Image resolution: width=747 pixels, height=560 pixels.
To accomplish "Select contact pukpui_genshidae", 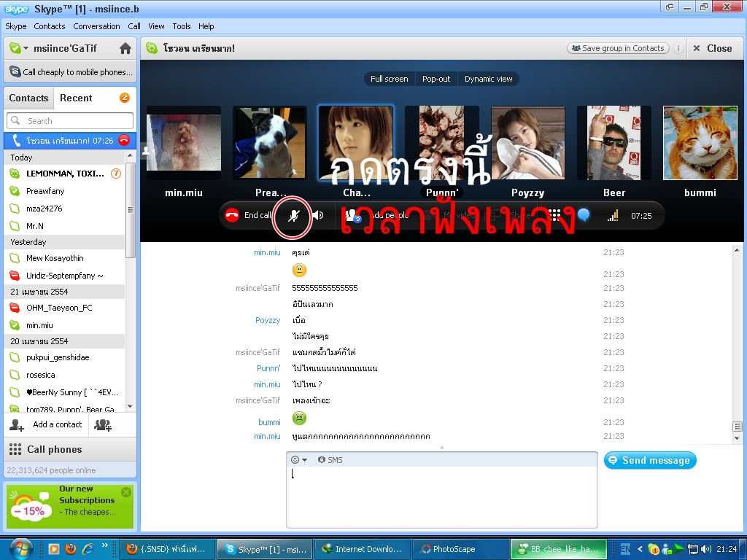I will (x=65, y=357).
